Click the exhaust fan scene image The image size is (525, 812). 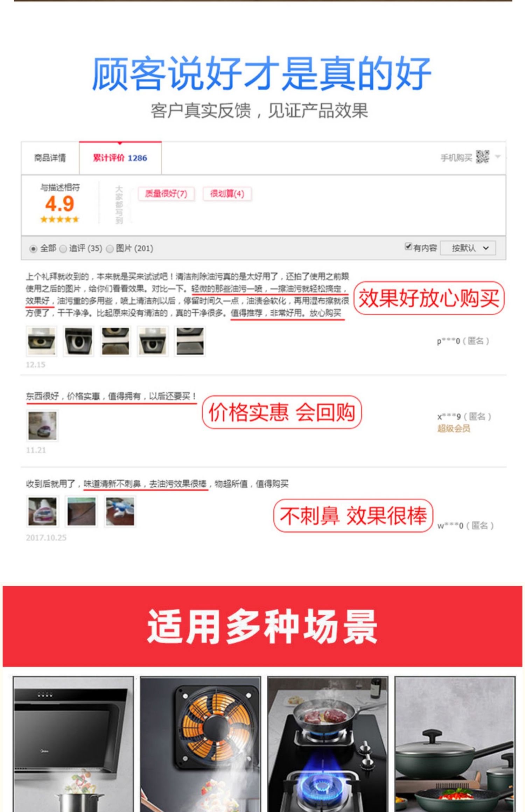[x=201, y=744]
